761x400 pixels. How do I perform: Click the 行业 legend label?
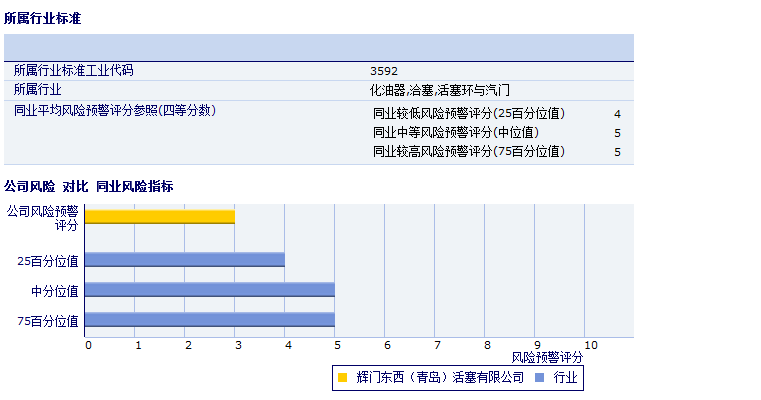[x=565, y=378]
